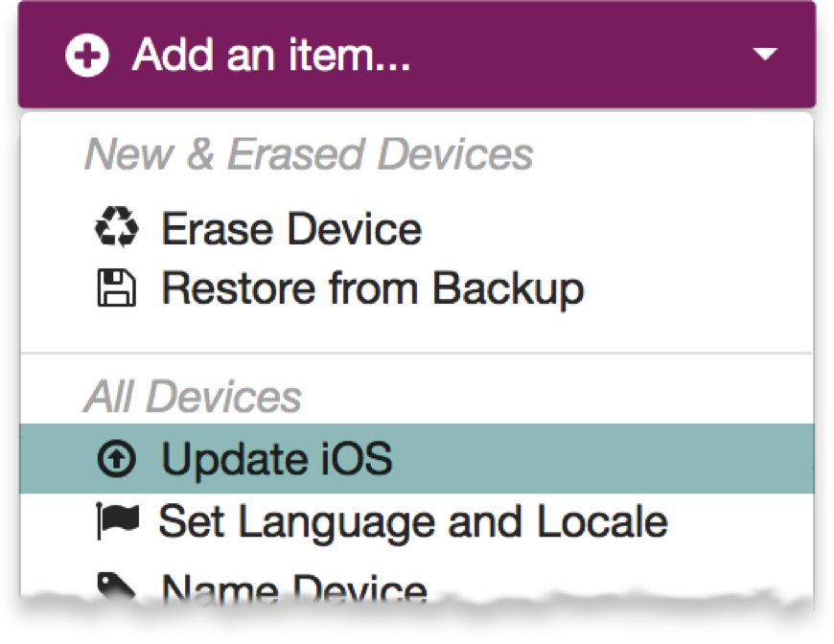
Task: Click the plus circle icon in the purple button
Action: (x=86, y=56)
